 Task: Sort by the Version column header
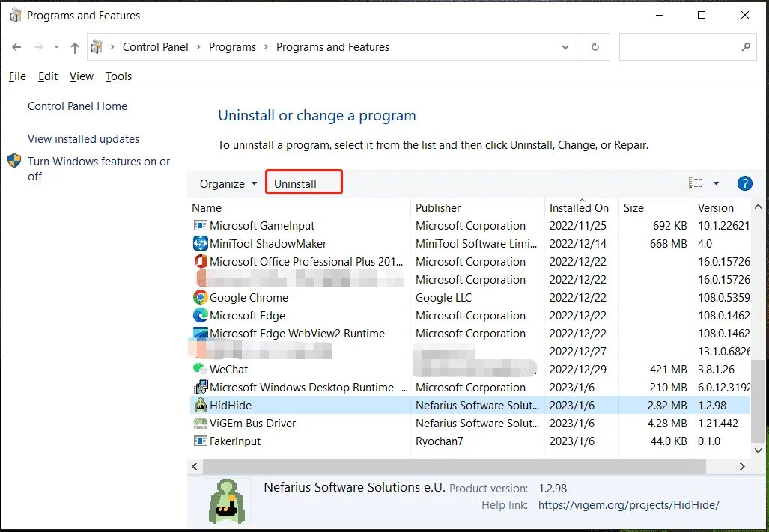[716, 208]
